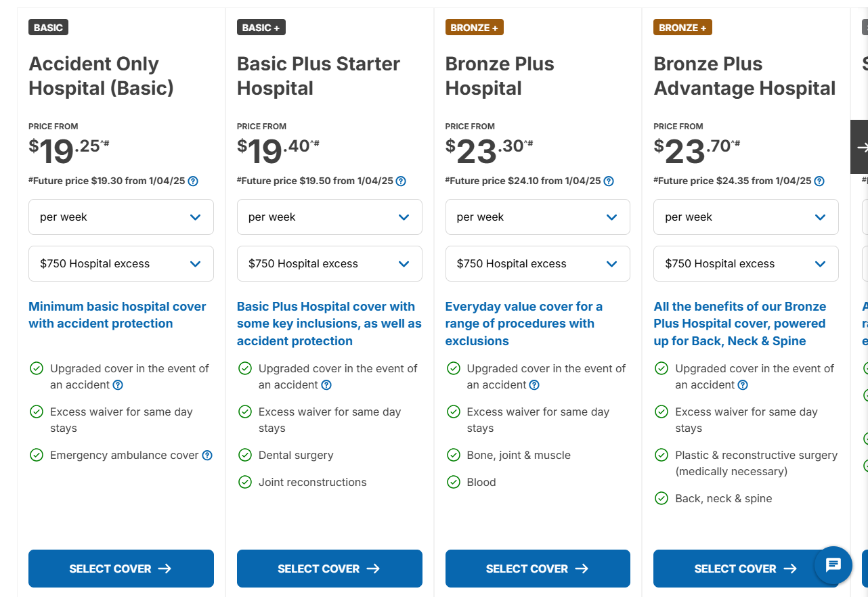Select cover for Basic Plus Starter Hospital
The height and width of the screenshot is (597, 868).
tap(330, 569)
